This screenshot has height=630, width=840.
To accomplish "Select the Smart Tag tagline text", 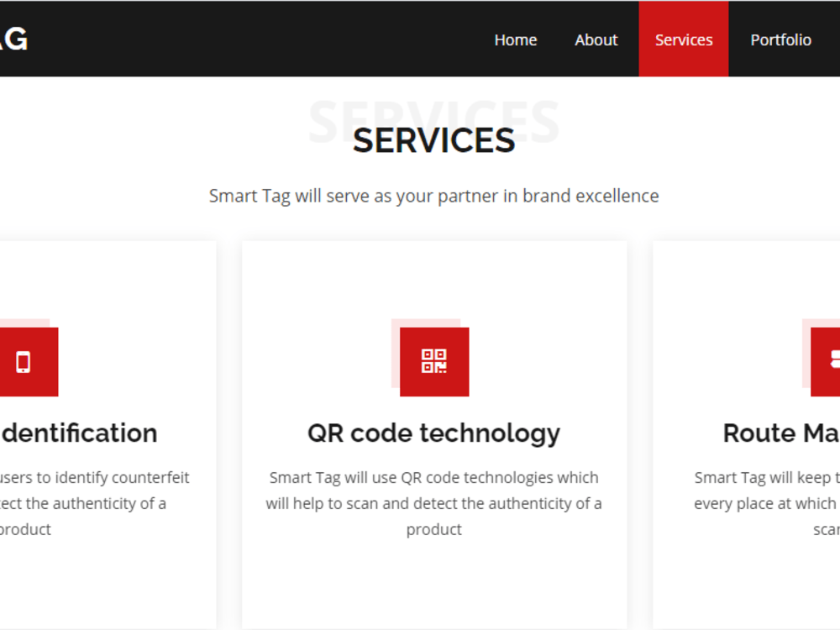I will click(x=434, y=196).
